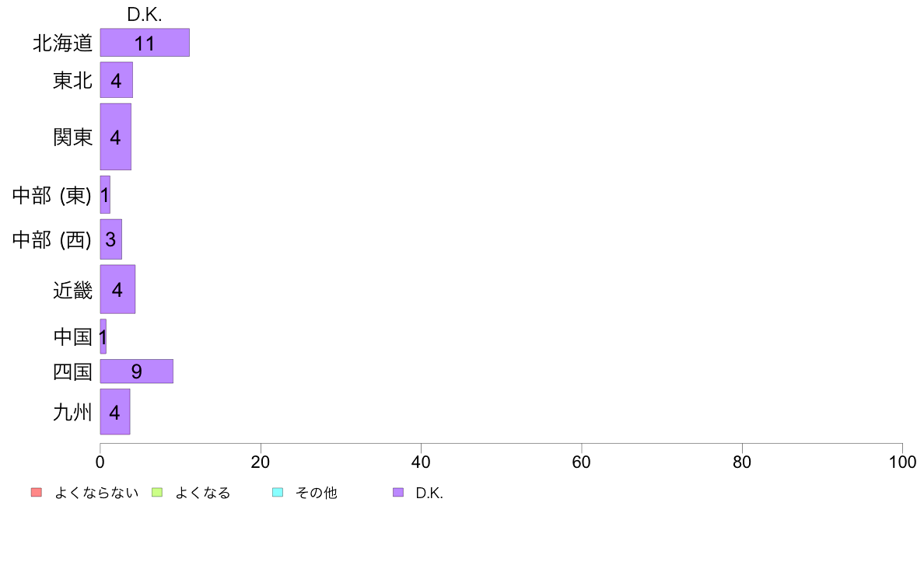The height and width of the screenshot is (572, 924).
Task: Click the 中国 bar showing 1
Action: (x=103, y=337)
